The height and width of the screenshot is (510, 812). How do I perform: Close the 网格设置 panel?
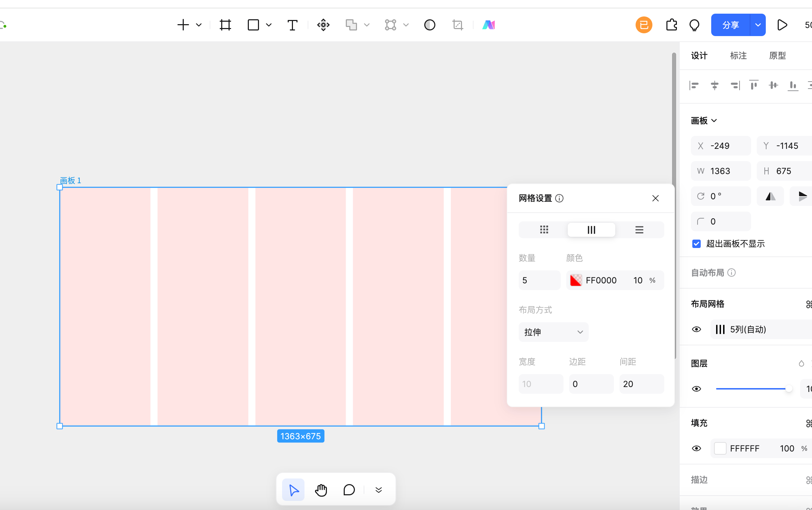pyautogui.click(x=656, y=198)
